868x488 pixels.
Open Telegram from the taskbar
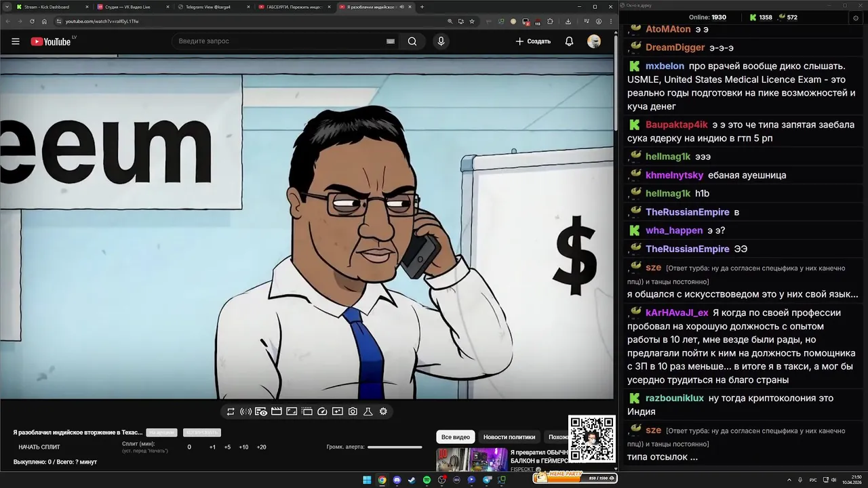[486, 480]
